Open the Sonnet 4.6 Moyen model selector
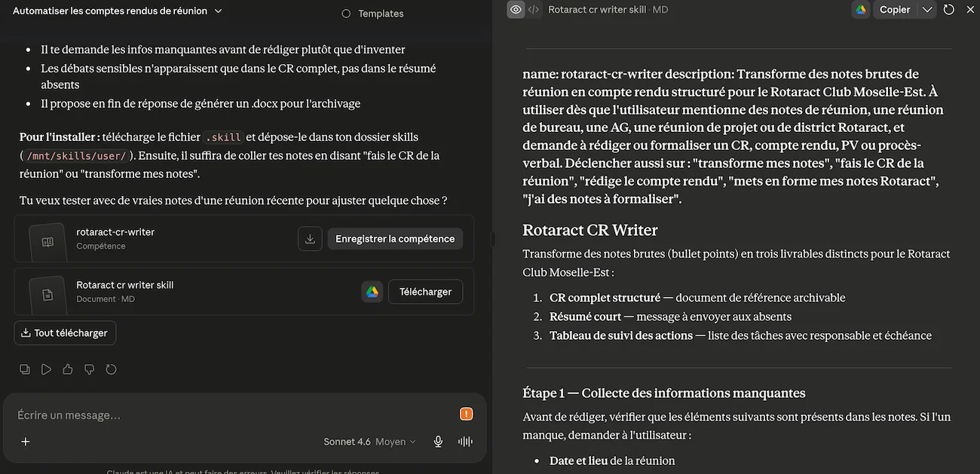980x474 pixels. pos(369,442)
